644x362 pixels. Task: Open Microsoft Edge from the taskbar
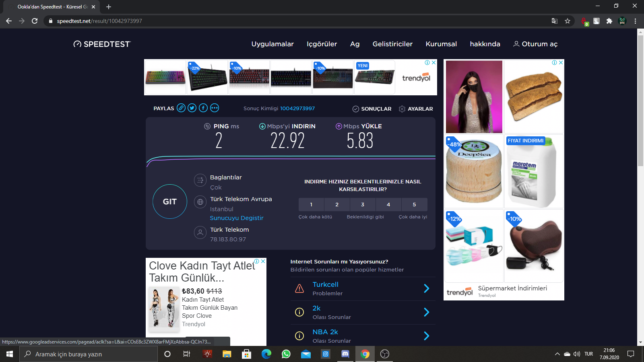point(266,354)
